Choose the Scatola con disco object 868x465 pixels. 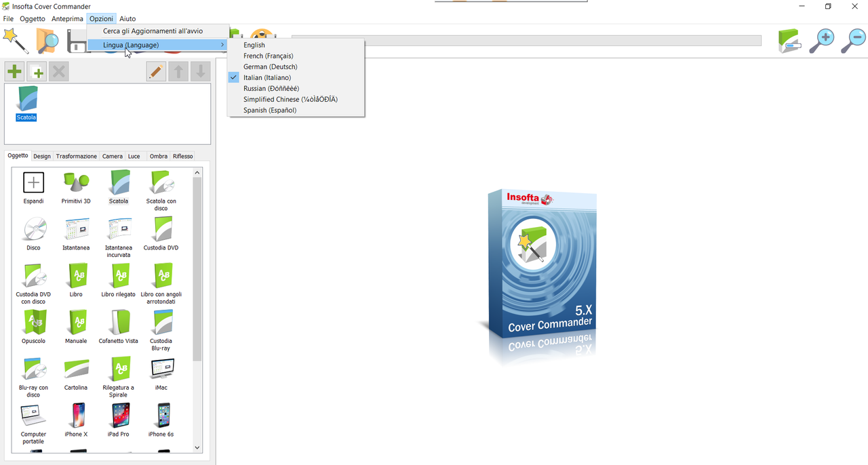(161, 191)
